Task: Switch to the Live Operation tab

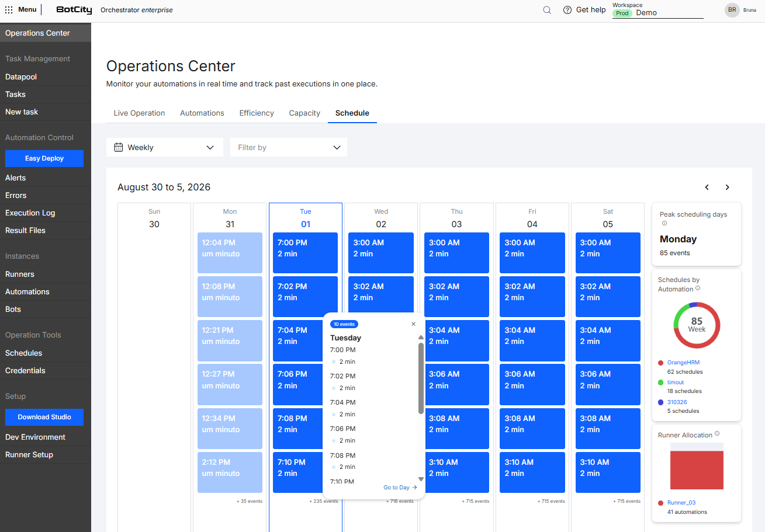Action: [139, 113]
